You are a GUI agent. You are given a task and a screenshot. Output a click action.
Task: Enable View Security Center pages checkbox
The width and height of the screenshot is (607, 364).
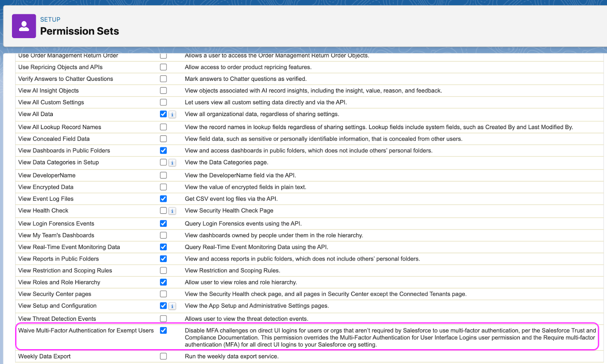[x=164, y=294]
